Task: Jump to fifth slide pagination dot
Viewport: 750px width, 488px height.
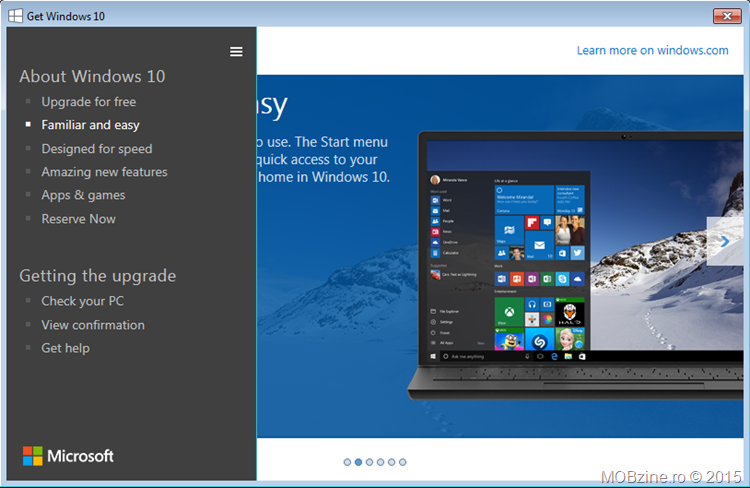Action: [x=391, y=462]
